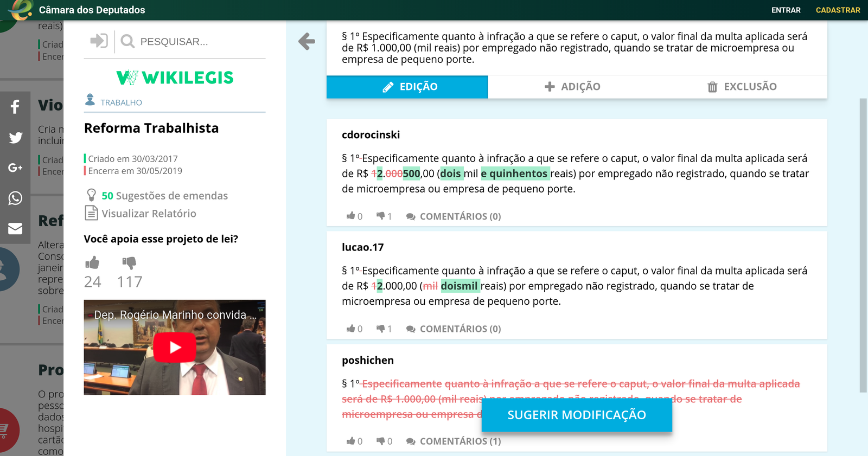Switch to the Adição tab
The width and height of the screenshot is (868, 456).
pyautogui.click(x=572, y=87)
